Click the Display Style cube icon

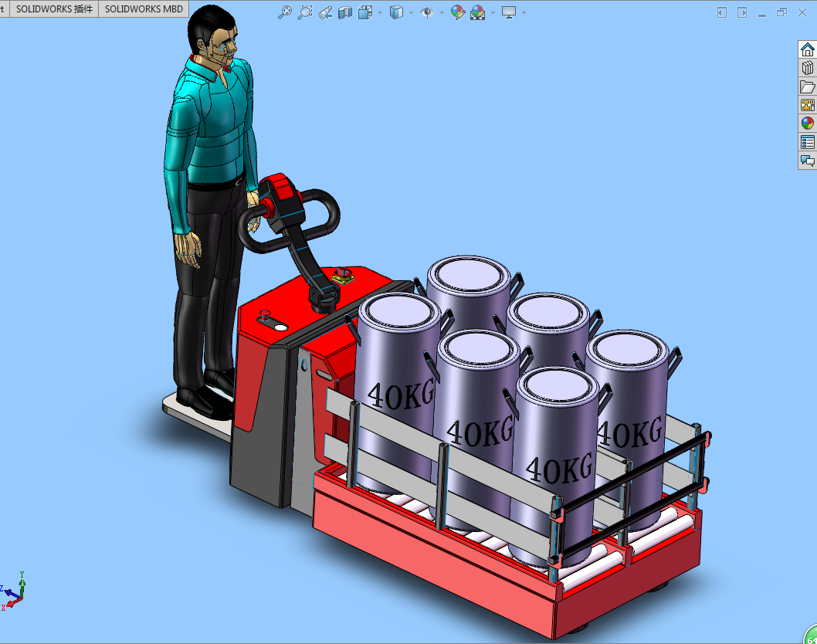[396, 12]
